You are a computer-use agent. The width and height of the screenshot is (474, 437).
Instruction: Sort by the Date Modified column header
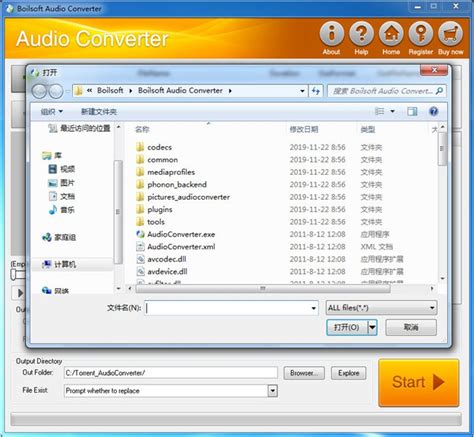coord(304,129)
